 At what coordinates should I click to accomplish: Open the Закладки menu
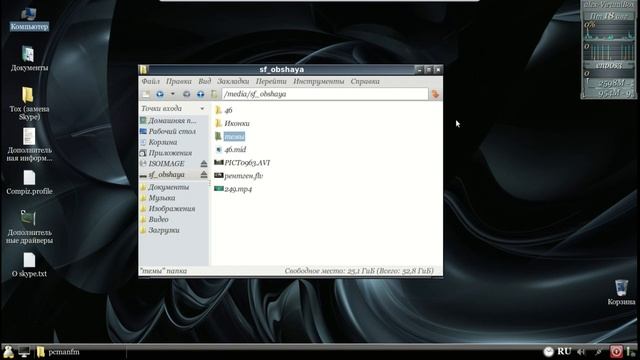click(233, 82)
